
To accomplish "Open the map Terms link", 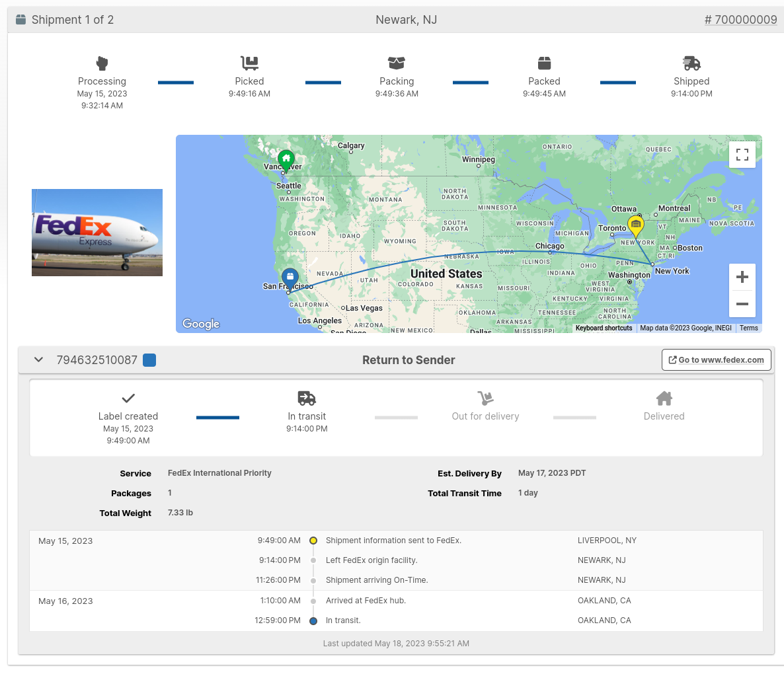I will 748,328.
